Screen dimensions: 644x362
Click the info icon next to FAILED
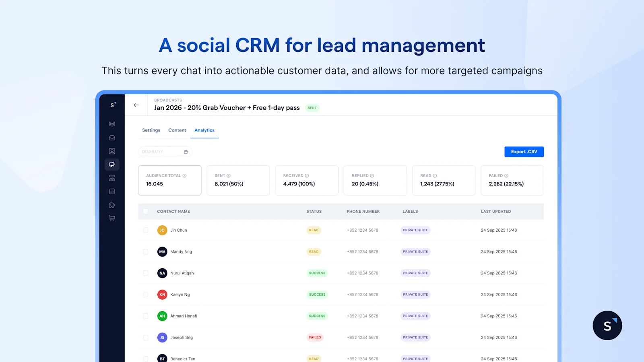coord(507,175)
